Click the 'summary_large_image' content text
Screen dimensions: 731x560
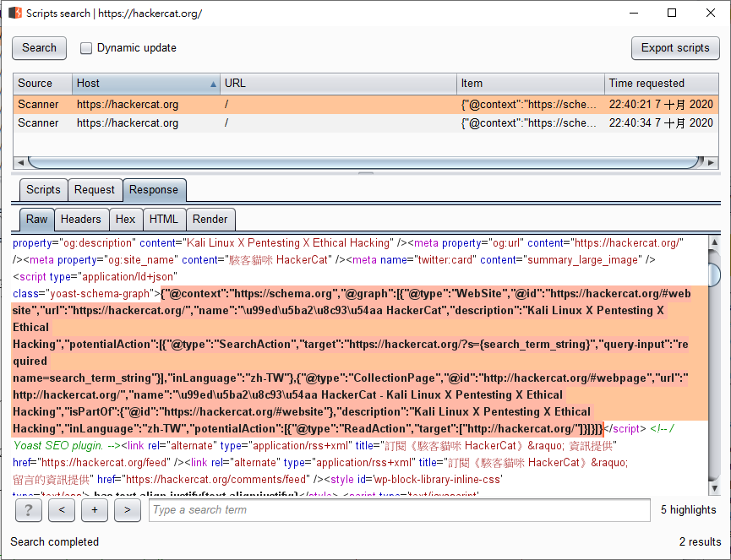pyautogui.click(x=582, y=260)
